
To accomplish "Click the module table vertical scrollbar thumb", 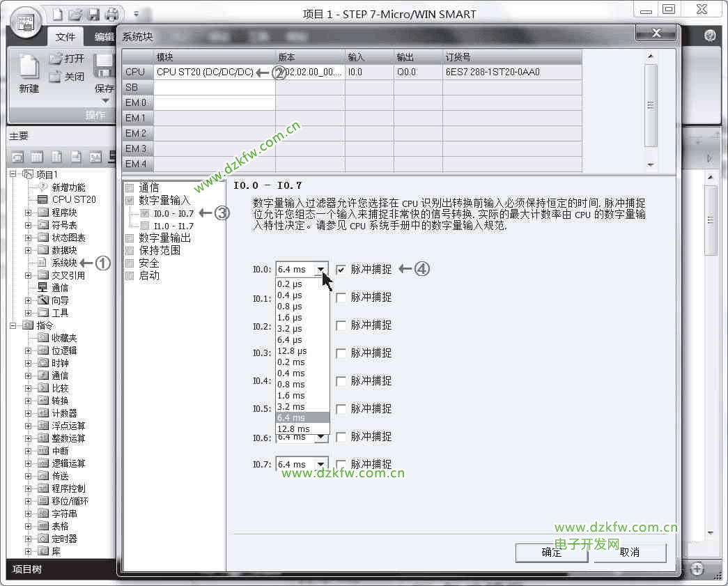I will 651,105.
